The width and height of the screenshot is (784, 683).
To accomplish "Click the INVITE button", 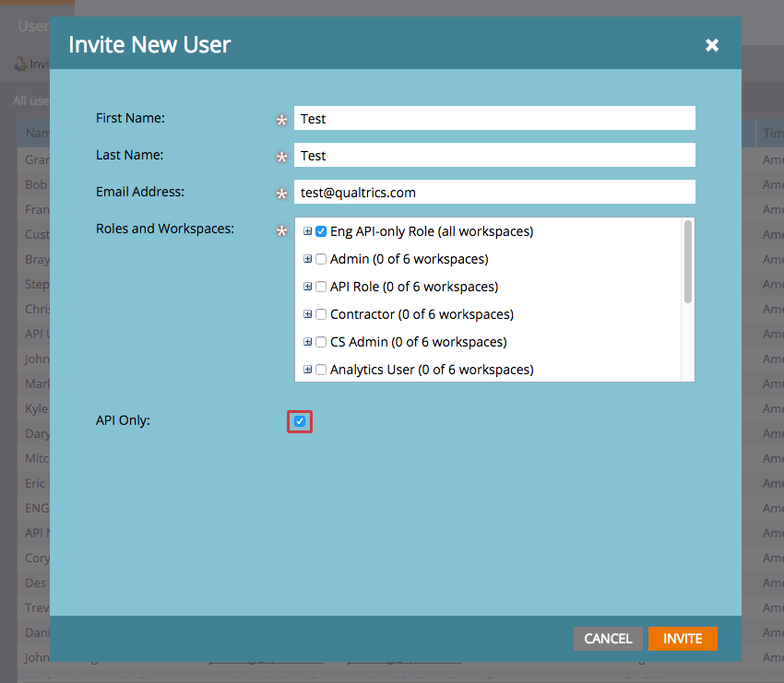I will coord(683,638).
